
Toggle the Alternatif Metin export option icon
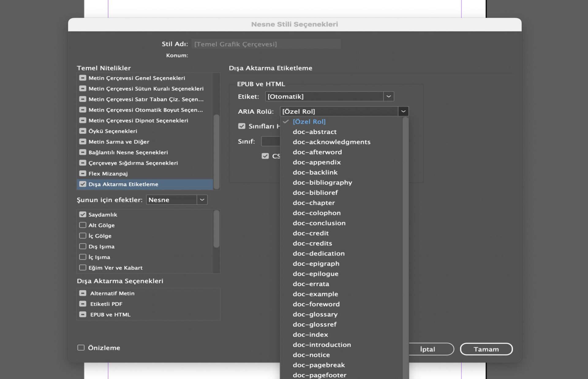83,293
